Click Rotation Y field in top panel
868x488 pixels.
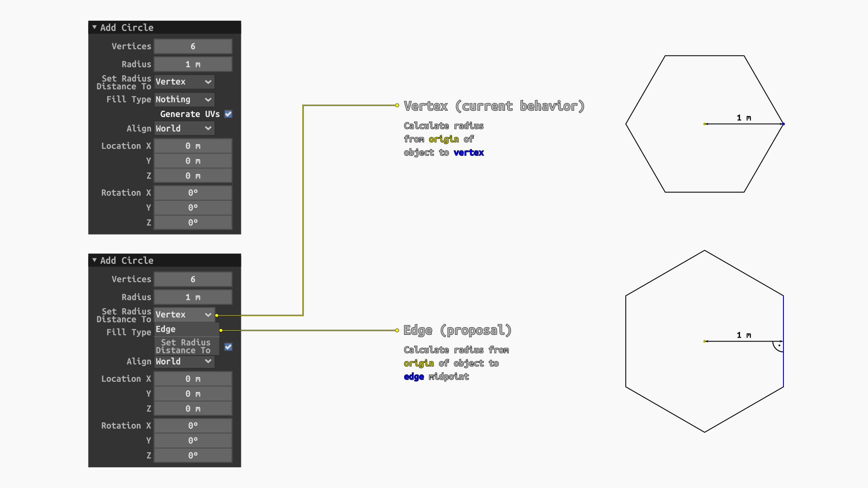pyautogui.click(x=193, y=208)
